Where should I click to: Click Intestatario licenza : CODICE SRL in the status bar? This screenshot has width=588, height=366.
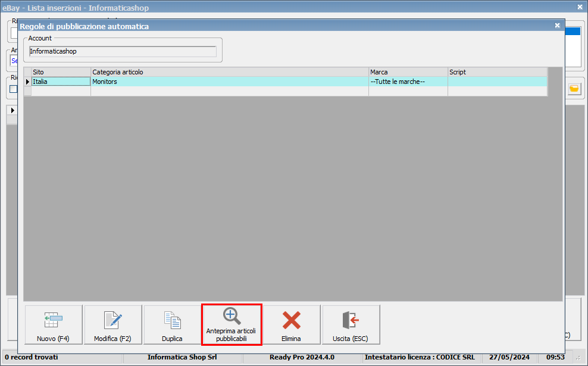tap(420, 357)
